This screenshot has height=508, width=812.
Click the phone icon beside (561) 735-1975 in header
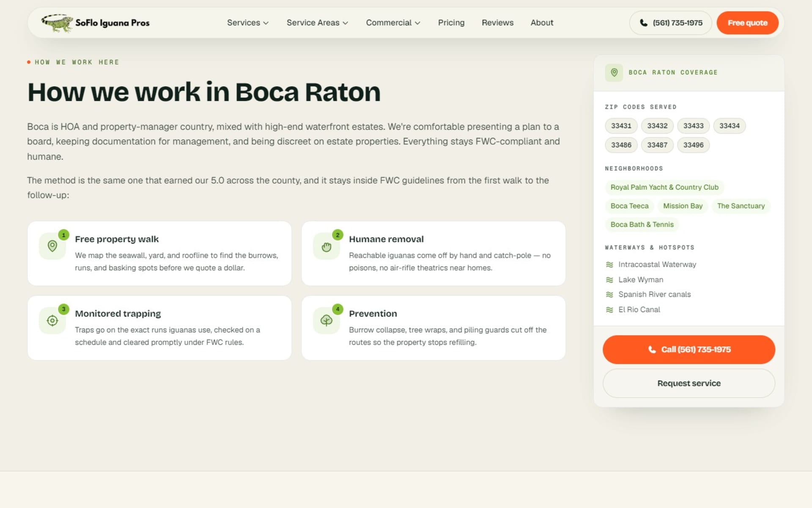tap(644, 23)
